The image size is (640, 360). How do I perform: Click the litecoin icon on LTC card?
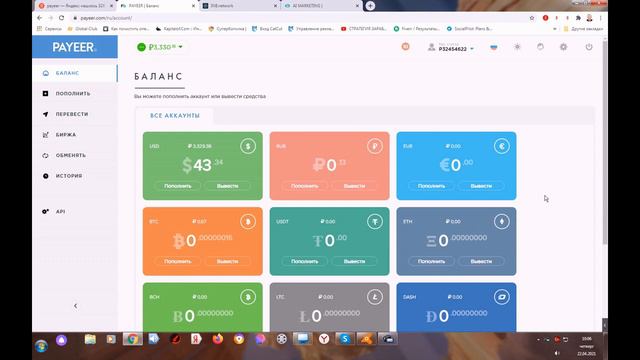(x=375, y=297)
